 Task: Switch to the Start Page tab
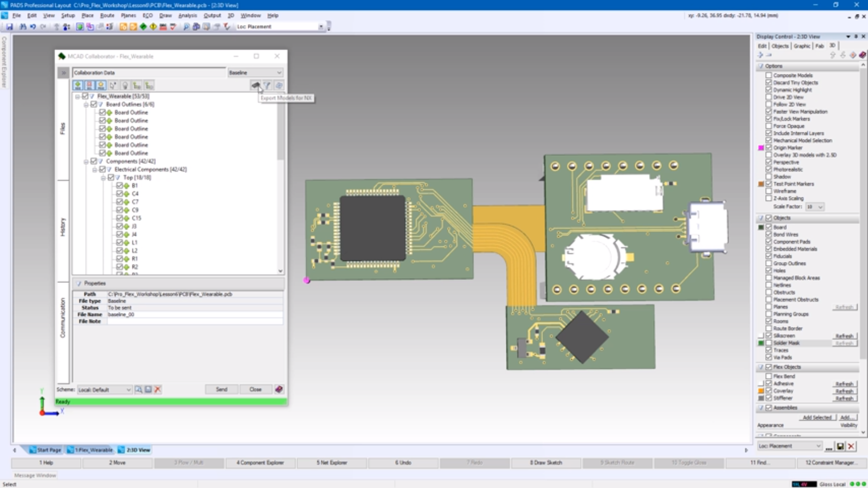click(x=45, y=450)
